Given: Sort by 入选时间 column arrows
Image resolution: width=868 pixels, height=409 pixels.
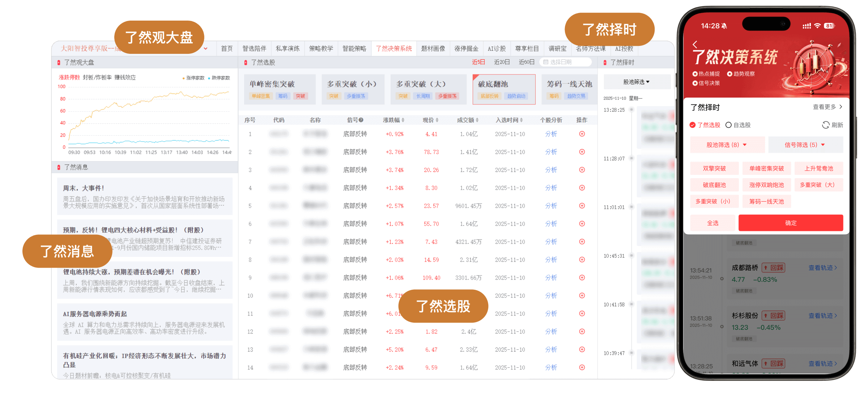Looking at the screenshot, I should coord(521,120).
